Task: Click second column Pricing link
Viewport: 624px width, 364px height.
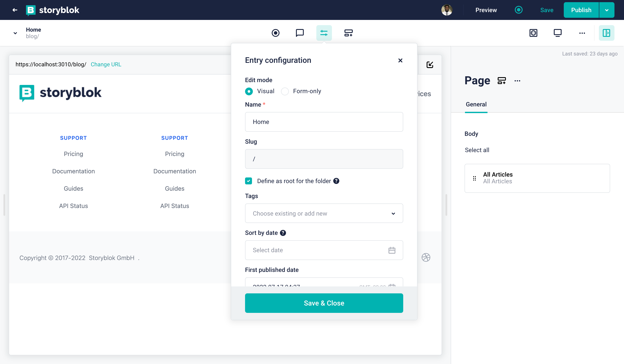Action: click(x=175, y=154)
